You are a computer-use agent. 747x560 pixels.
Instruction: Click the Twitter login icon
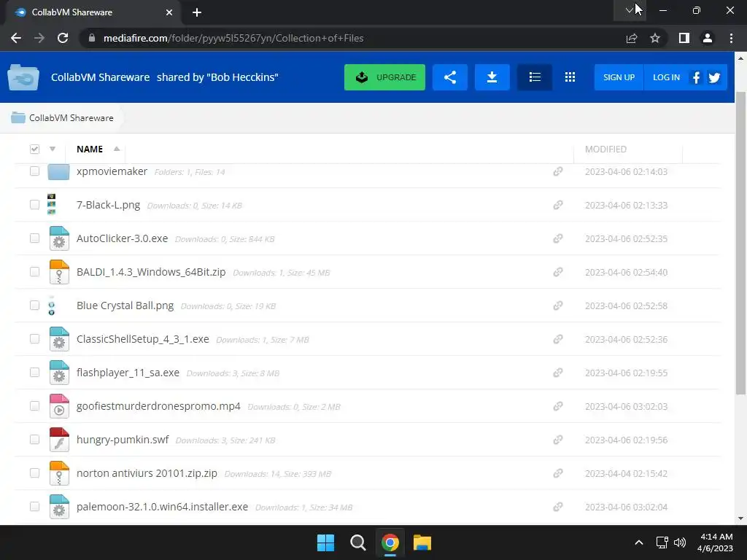pos(714,77)
